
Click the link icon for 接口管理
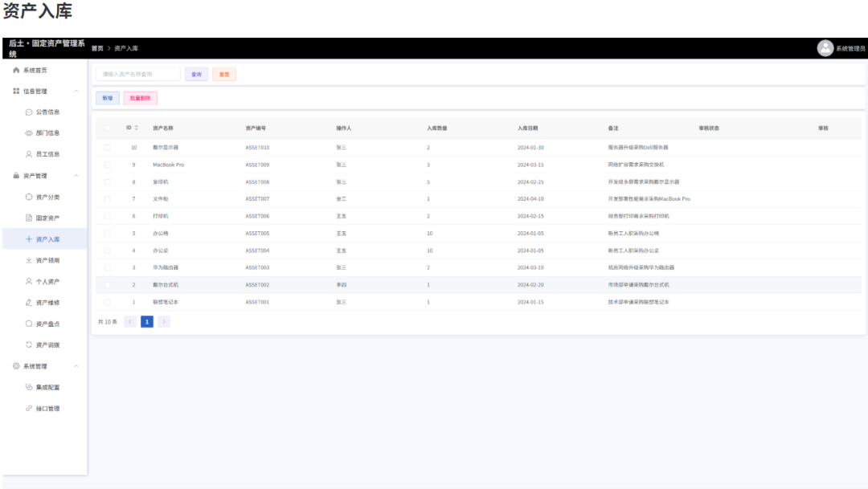click(29, 408)
